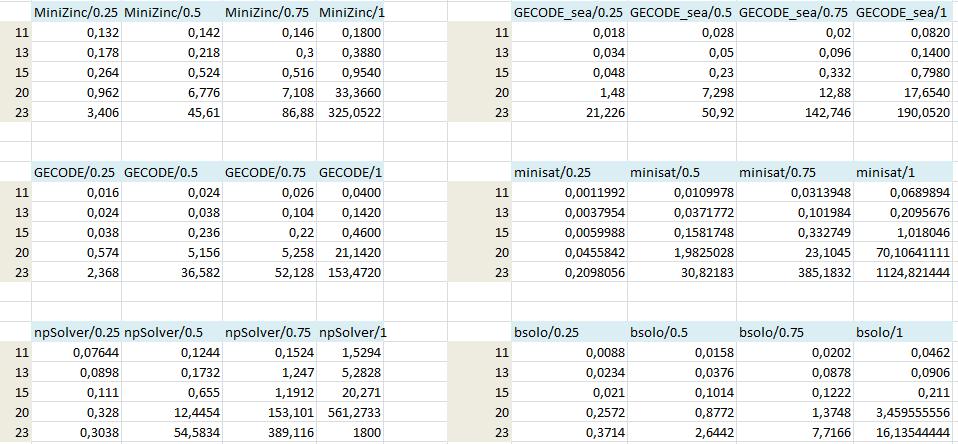Viewport: 958px width, 444px height.
Task: Select the cell containing 153,101
Action: (269, 413)
